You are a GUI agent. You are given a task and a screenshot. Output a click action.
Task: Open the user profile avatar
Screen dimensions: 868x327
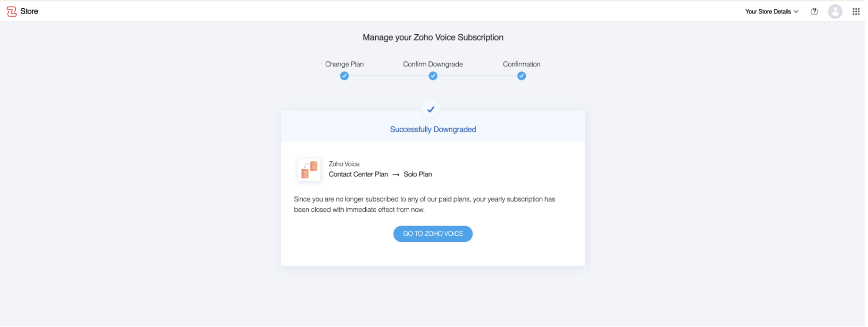coord(835,12)
